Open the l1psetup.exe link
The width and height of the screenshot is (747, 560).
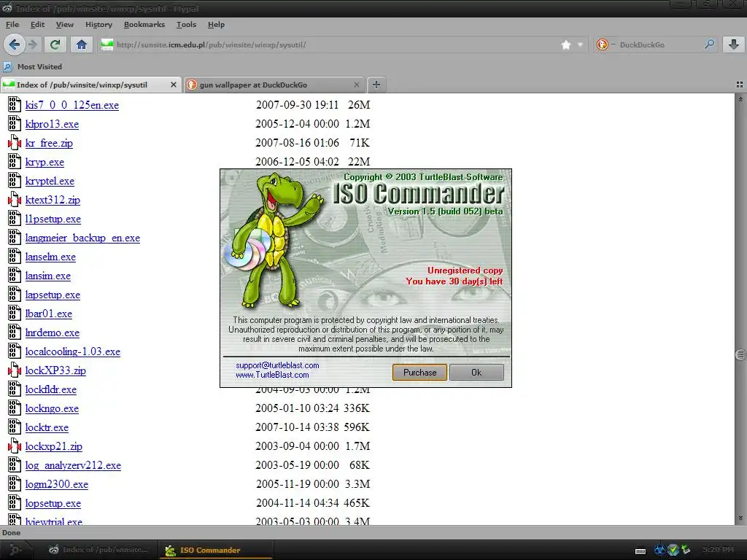(53, 219)
